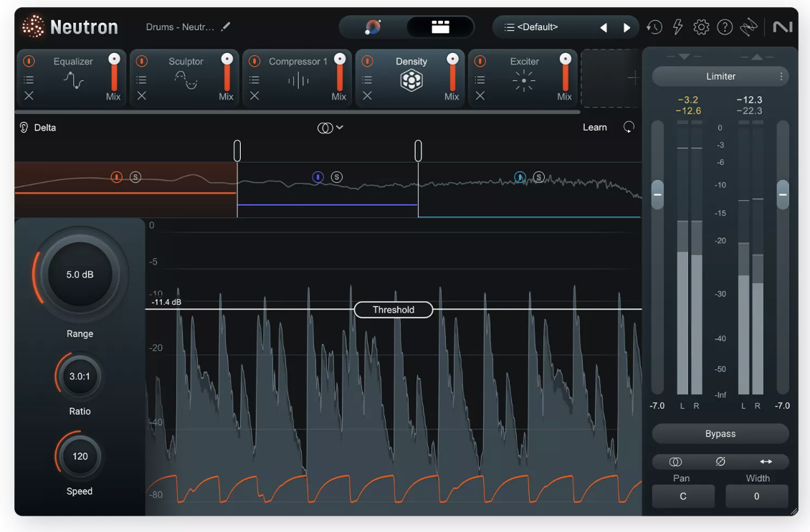Image resolution: width=810 pixels, height=532 pixels.
Task: Toggle power for Compressor 1 module
Action: tap(254, 61)
